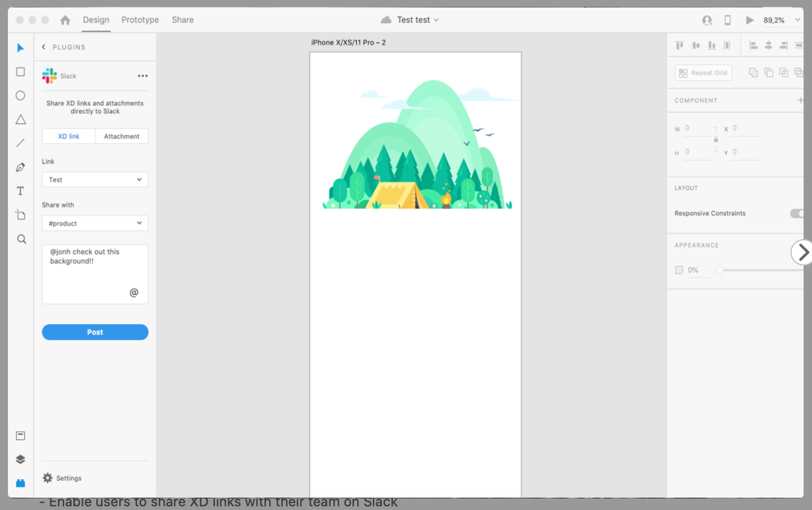Open the Link dropdown showing Test
This screenshot has width=812, height=510.
94,180
